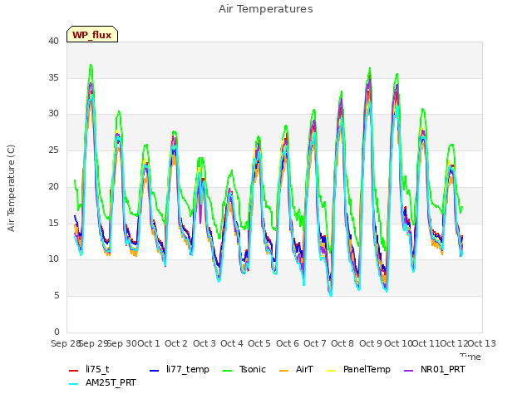Click the blue li77_temp legend swatch
The height and width of the screenshot is (399, 532).
tap(154, 370)
